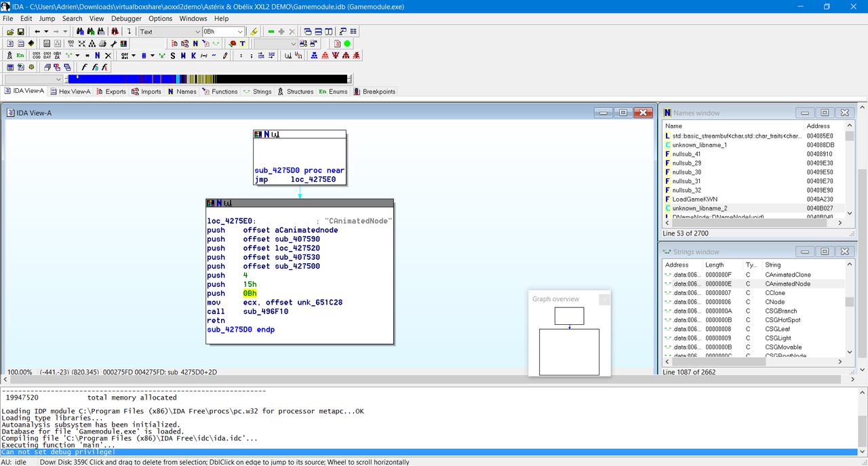Open the back-arrow history dropdown
868x466 pixels.
46,32
